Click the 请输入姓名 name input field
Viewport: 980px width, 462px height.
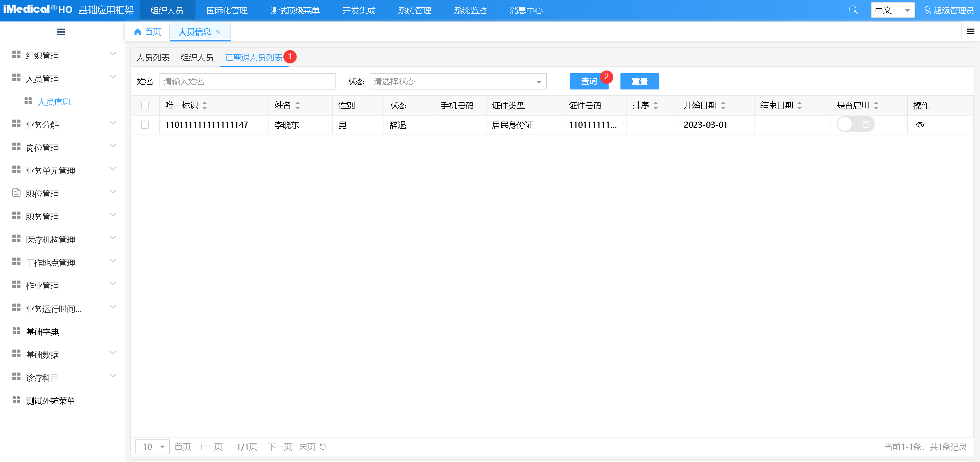248,81
